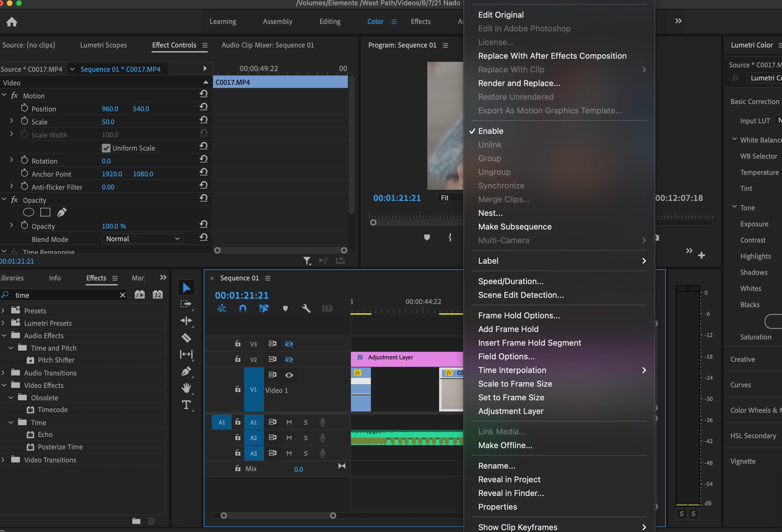Toggle V1 track output eye icon
Screen dimensions: 782x532
pyautogui.click(x=289, y=375)
